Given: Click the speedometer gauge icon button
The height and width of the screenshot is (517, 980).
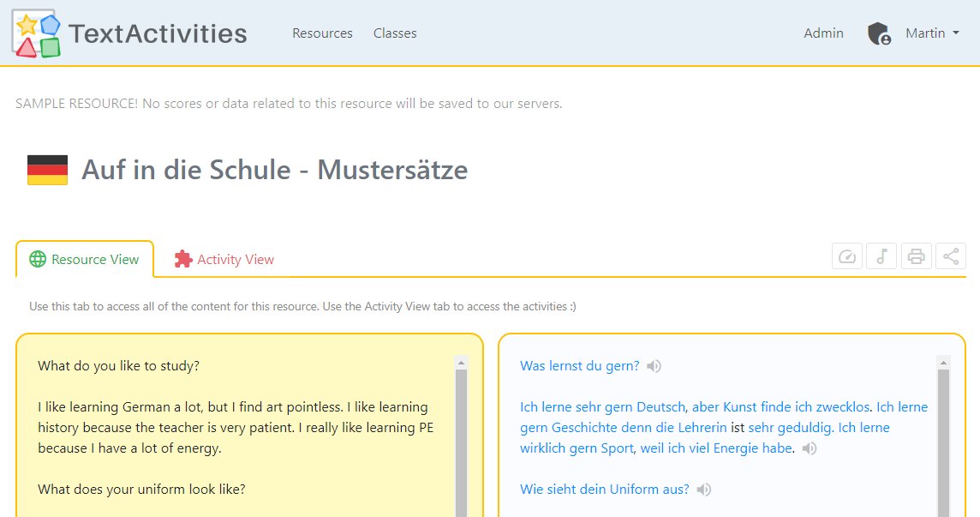Looking at the screenshot, I should 847,256.
